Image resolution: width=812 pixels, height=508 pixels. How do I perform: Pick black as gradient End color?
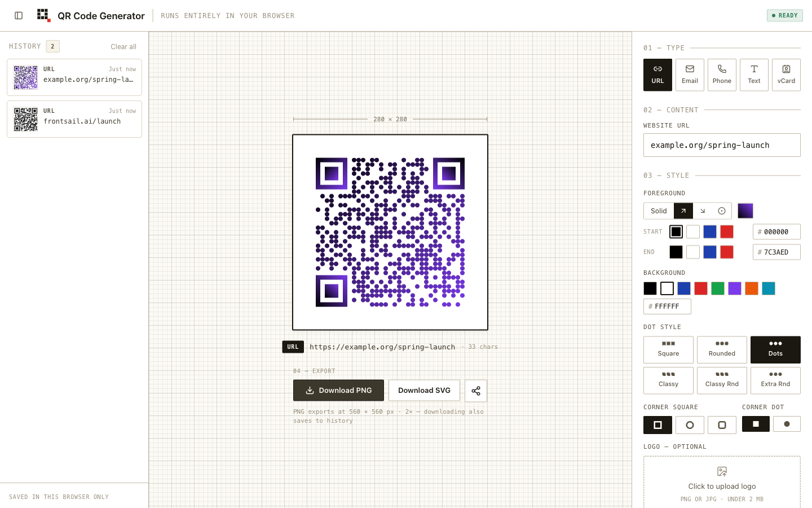676,252
